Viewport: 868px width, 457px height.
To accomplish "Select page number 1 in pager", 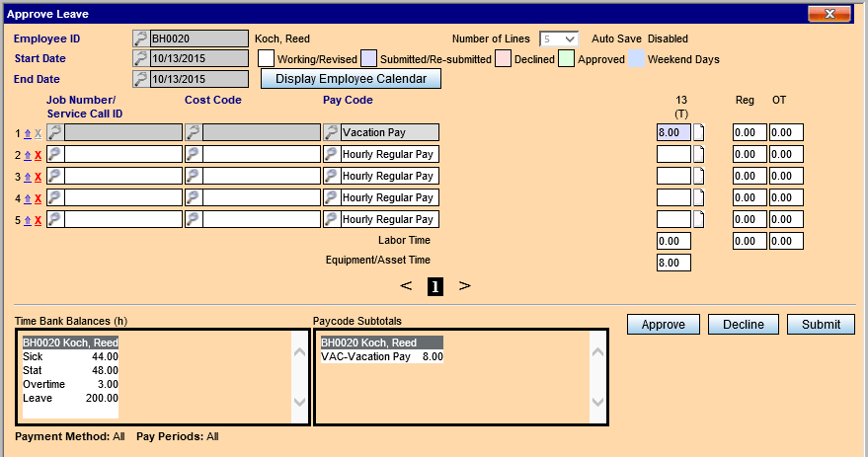I will point(435,286).
